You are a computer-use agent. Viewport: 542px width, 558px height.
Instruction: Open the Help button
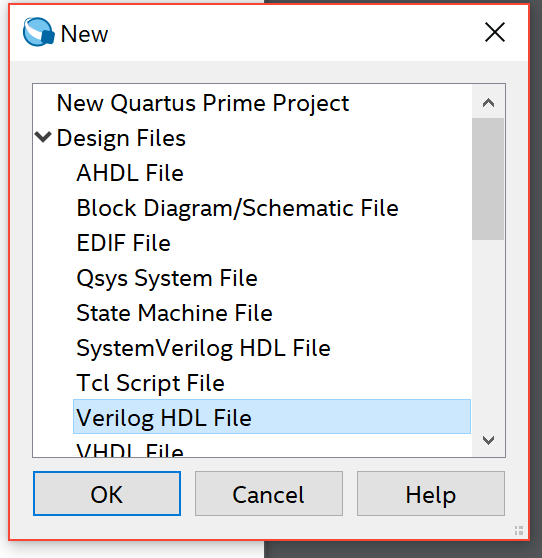tap(431, 494)
